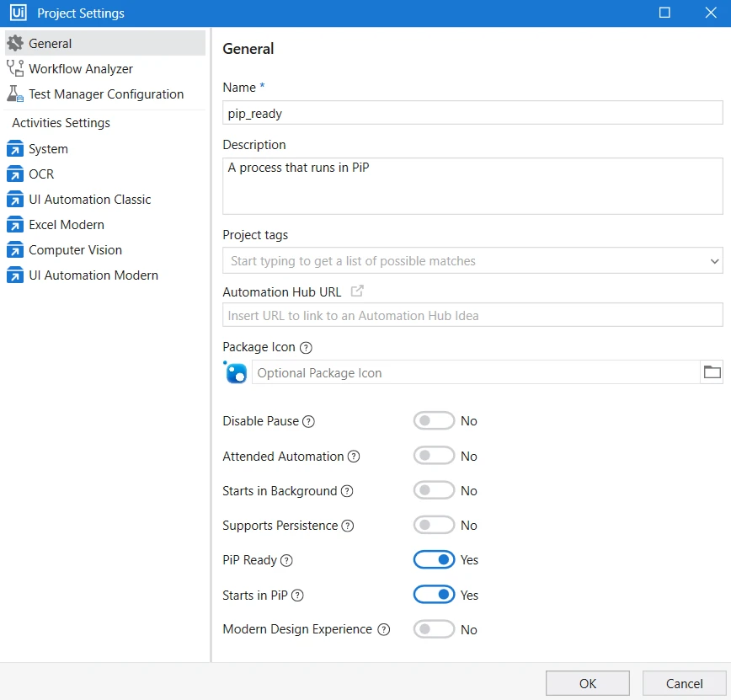Image resolution: width=731 pixels, height=700 pixels.
Task: Click the OCR package icon
Action: 15,174
